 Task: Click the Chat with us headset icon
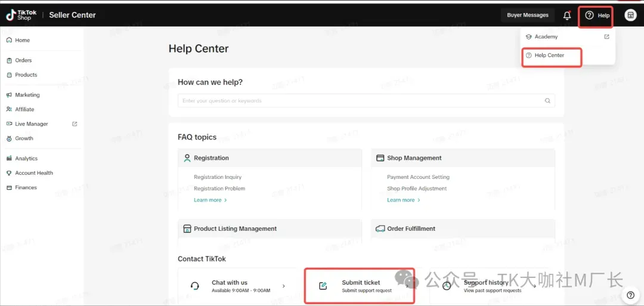point(195,286)
